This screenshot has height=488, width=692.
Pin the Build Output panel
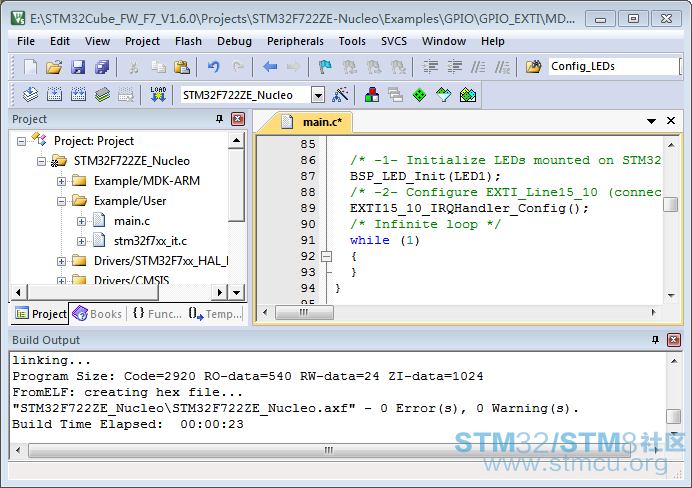(x=655, y=340)
